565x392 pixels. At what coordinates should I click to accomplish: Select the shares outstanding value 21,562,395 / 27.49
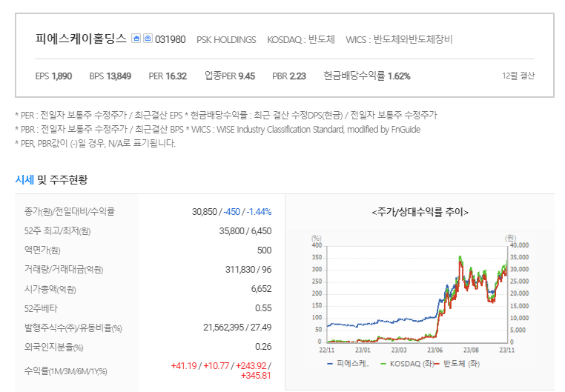point(237,328)
